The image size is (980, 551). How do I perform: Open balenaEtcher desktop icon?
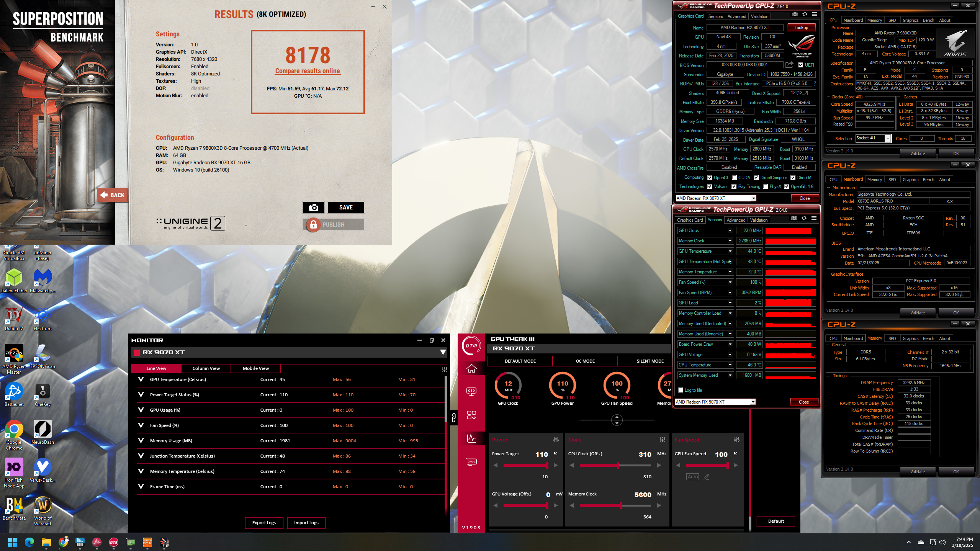point(14,280)
